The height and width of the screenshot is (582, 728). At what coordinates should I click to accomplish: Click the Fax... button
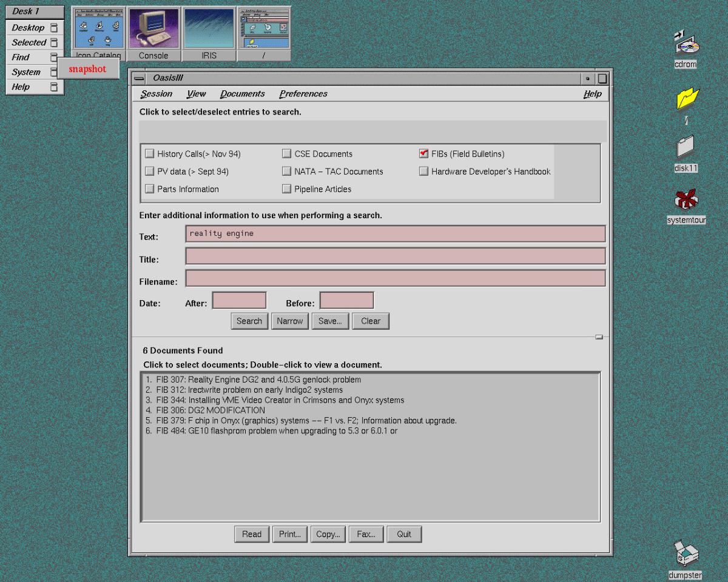pyautogui.click(x=366, y=534)
